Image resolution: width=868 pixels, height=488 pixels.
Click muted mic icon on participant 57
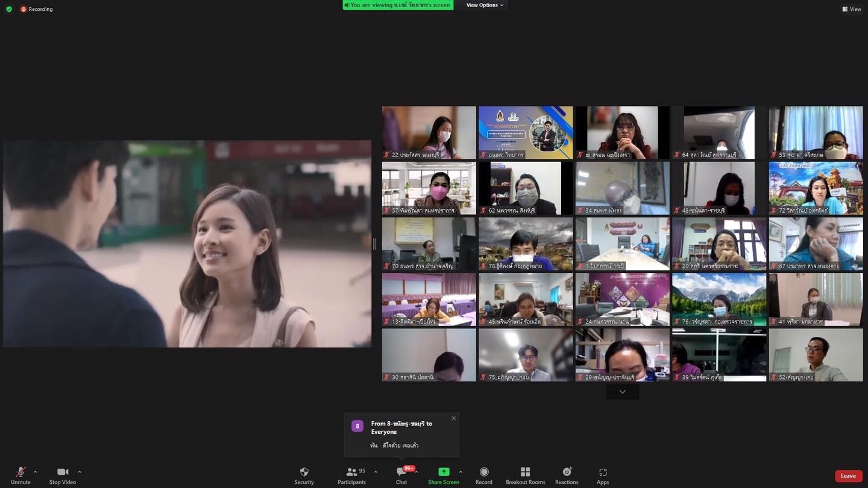click(x=387, y=210)
